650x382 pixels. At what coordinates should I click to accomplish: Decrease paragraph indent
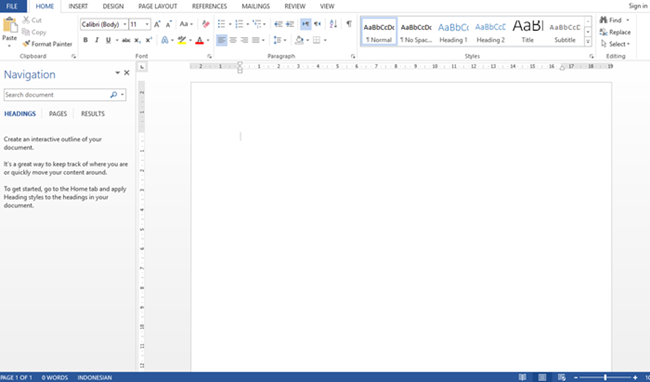[x=279, y=24]
